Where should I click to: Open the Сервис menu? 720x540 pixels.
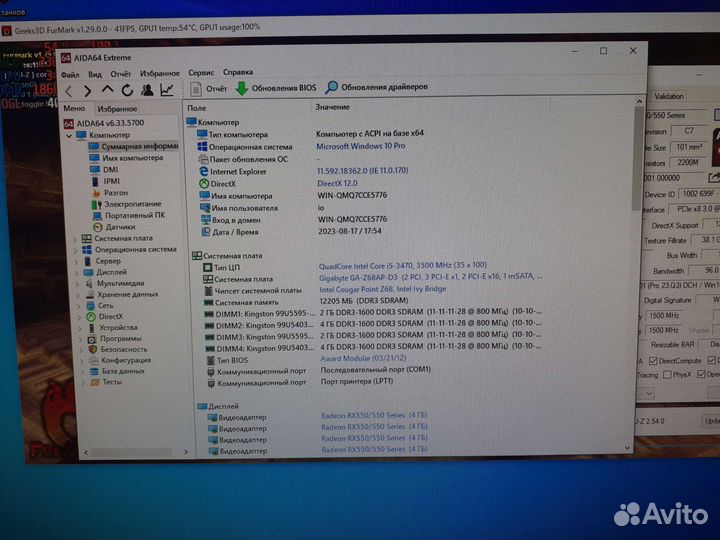coord(201,73)
